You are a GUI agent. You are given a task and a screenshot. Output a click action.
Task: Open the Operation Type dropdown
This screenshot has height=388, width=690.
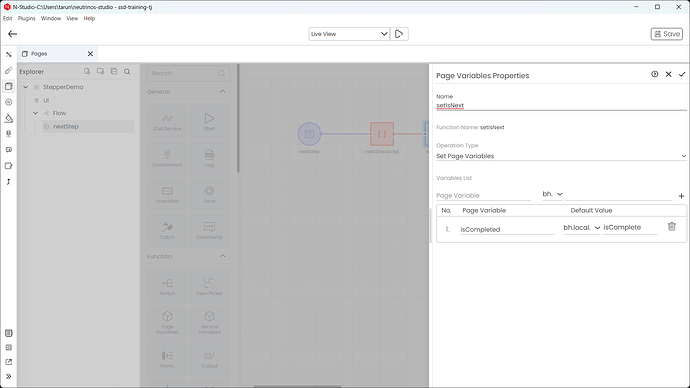pyautogui.click(x=561, y=156)
